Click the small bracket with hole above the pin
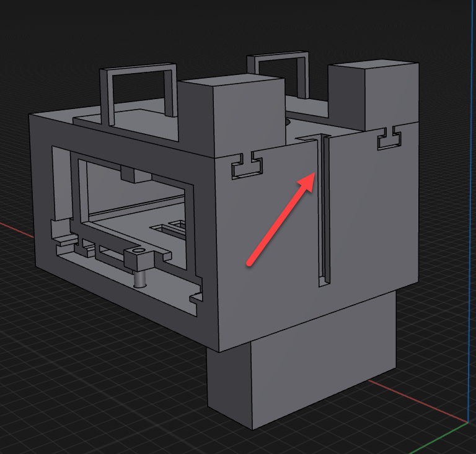 [136, 256]
